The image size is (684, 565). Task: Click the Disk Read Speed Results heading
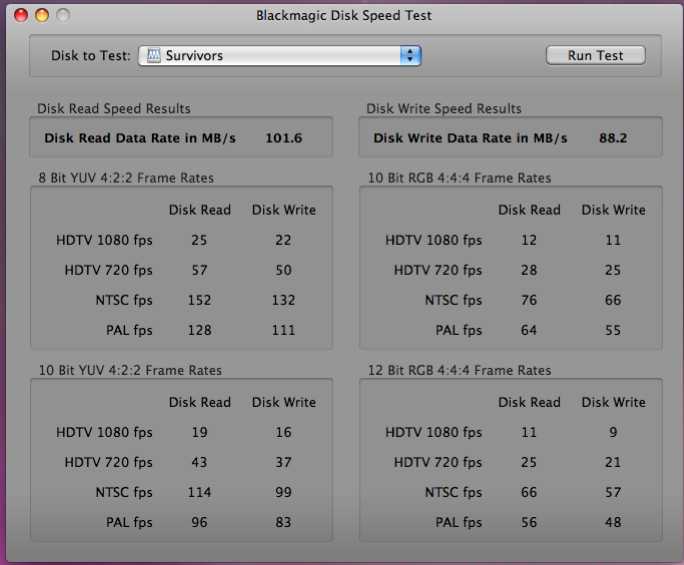pos(114,108)
